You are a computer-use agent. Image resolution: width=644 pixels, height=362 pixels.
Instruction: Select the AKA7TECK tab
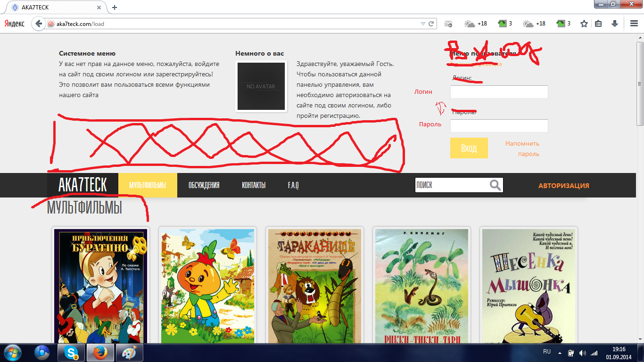(x=57, y=8)
